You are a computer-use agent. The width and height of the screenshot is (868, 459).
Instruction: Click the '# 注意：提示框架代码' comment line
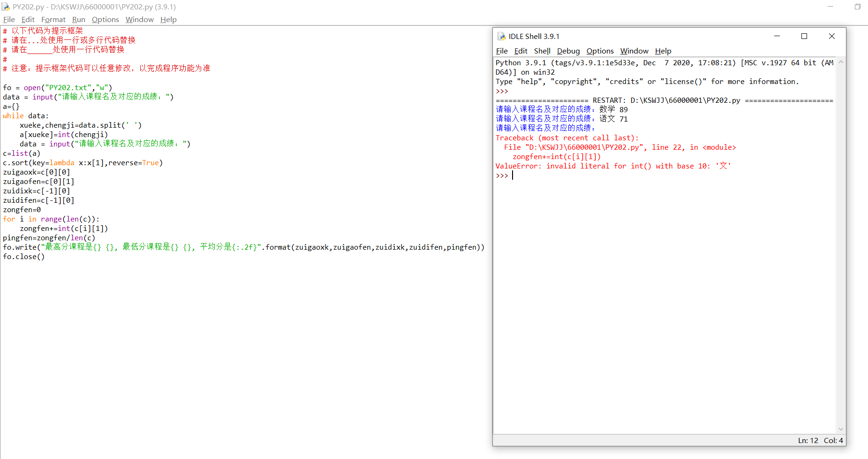[106, 68]
